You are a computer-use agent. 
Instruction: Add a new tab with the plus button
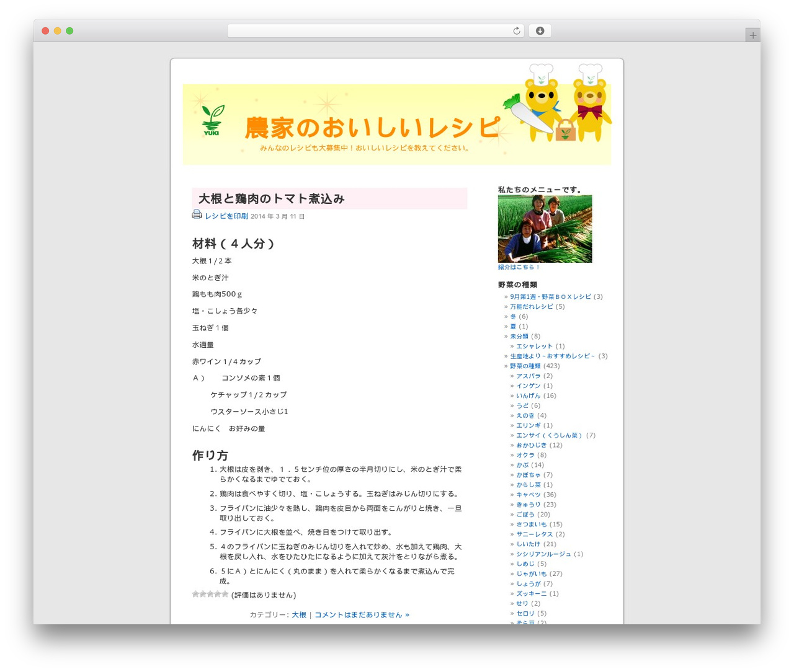coord(752,35)
